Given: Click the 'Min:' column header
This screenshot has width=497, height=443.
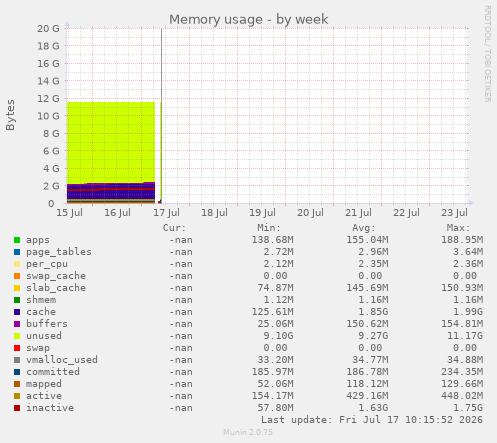Looking at the screenshot, I should (269, 228).
